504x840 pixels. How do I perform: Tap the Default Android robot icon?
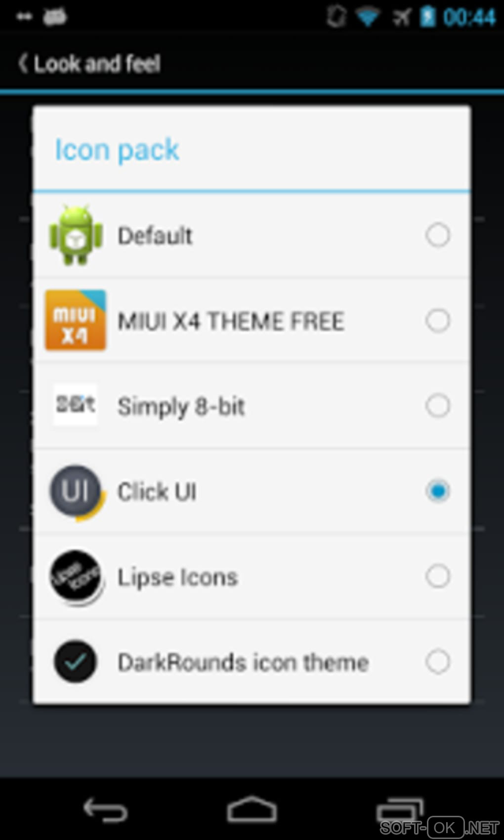[x=76, y=235]
